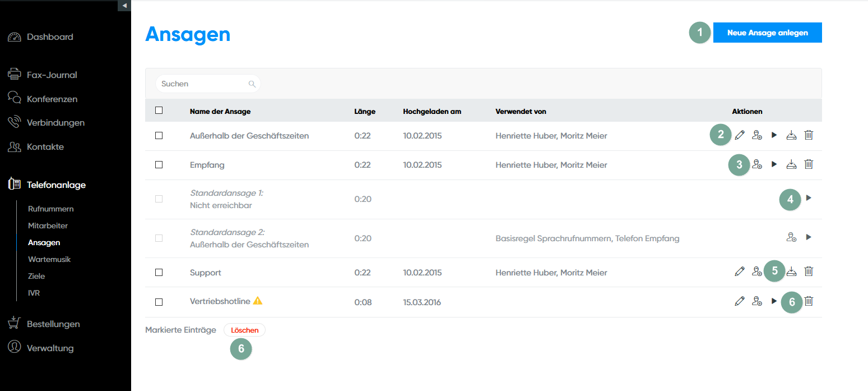Play the Vertriebshotline announcement
The height and width of the screenshot is (391, 868).
(774, 301)
